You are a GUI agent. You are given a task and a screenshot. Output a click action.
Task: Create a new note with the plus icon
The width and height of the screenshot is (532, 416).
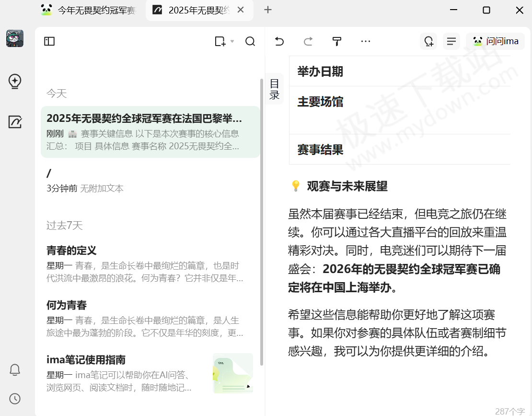220,42
